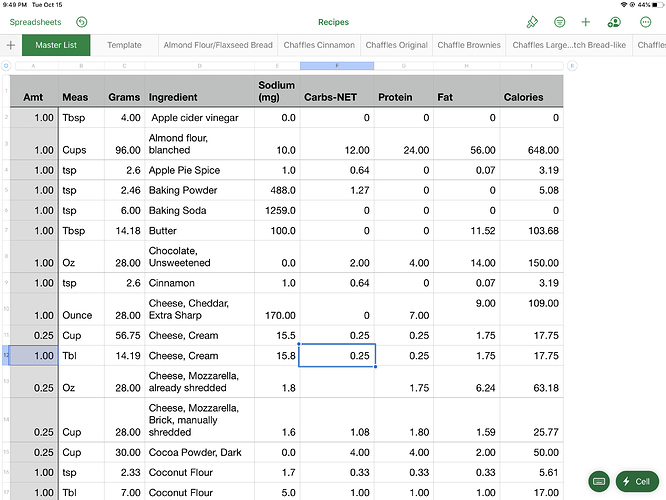Select the 56.75 grams cell

[124, 335]
